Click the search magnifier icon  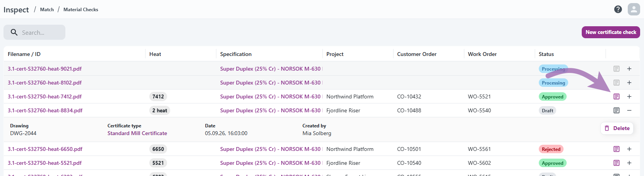(x=14, y=32)
